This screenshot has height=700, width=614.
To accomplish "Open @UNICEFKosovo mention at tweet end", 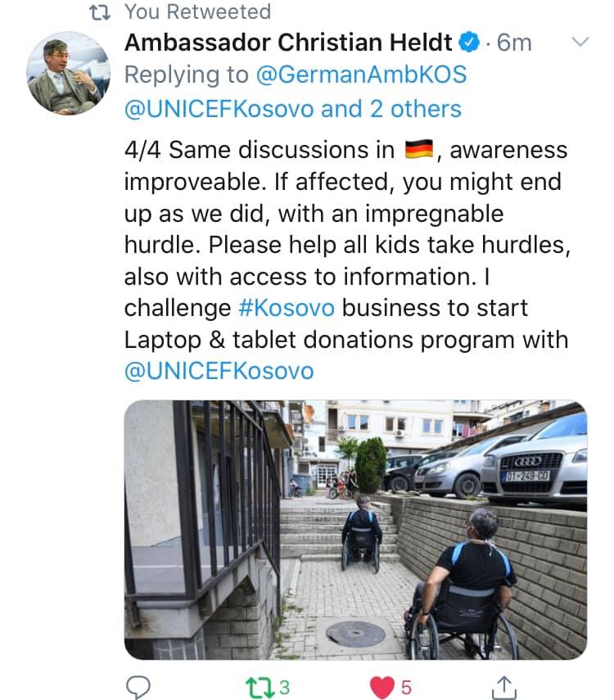I will pyautogui.click(x=219, y=371).
